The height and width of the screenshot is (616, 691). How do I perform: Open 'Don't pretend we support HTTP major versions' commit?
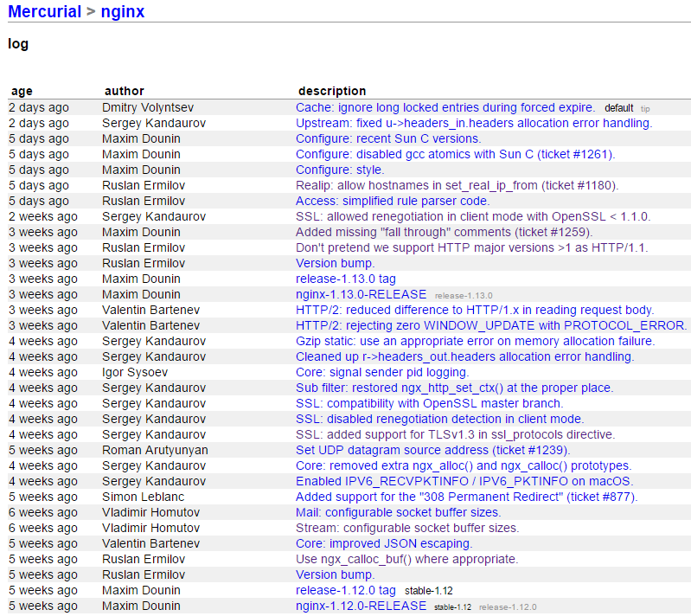(471, 247)
